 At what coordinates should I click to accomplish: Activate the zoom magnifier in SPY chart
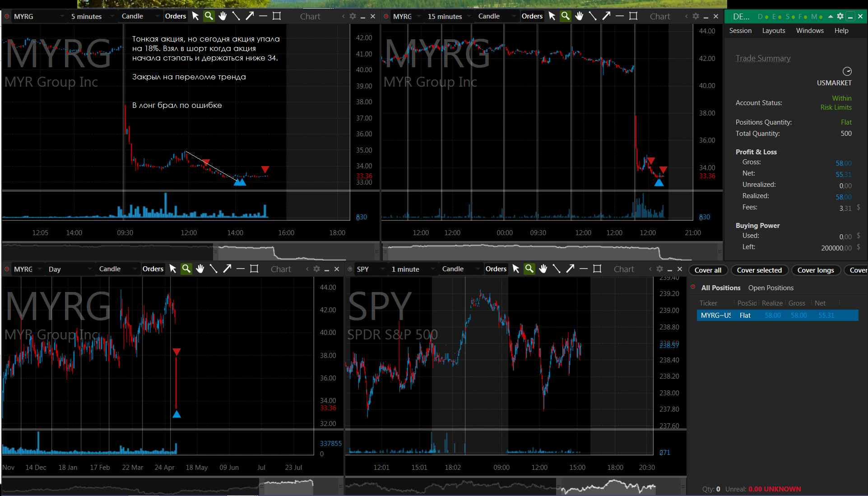click(529, 269)
